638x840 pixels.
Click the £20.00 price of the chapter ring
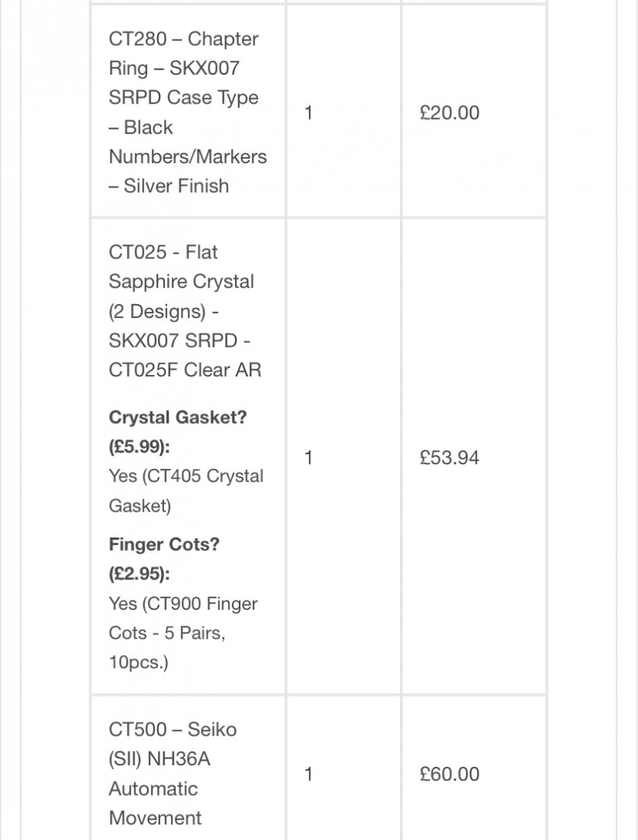pos(450,113)
